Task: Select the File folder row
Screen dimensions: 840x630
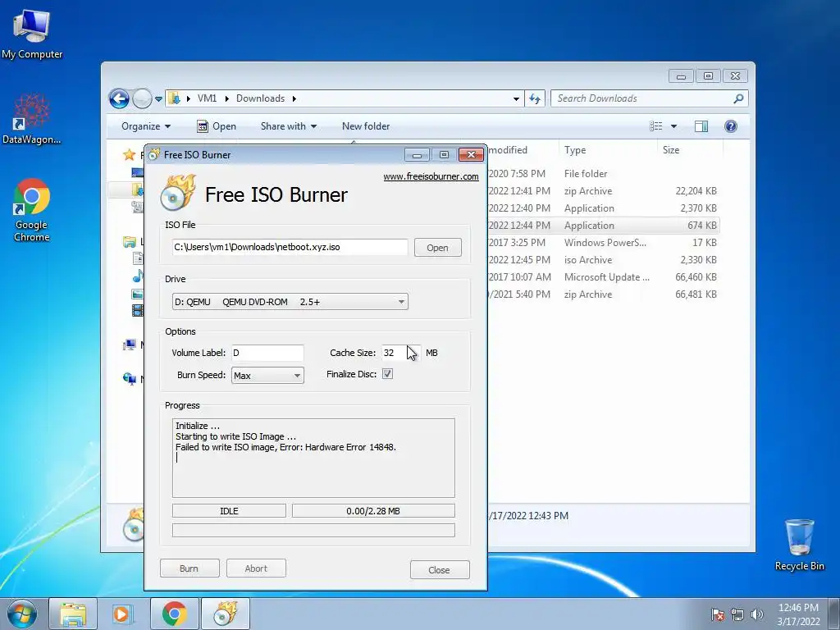Action: pos(603,174)
